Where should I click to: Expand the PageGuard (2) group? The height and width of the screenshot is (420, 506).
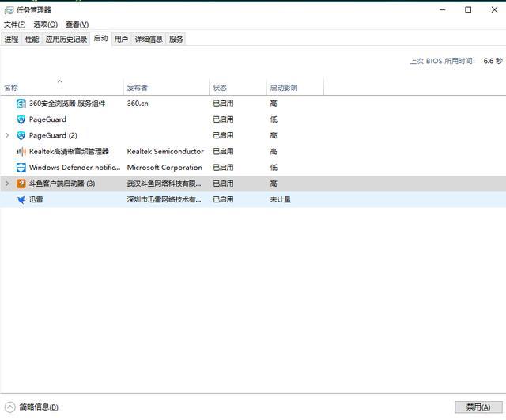pos(7,135)
